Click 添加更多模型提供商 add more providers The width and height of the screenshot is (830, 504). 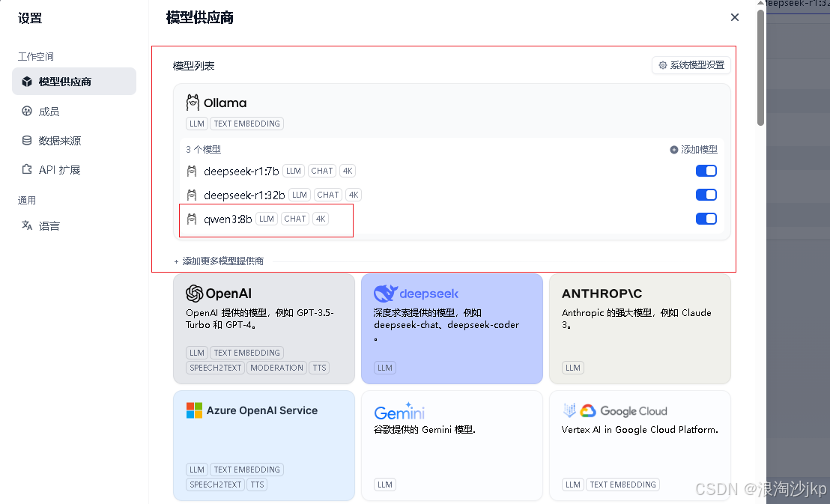click(219, 261)
